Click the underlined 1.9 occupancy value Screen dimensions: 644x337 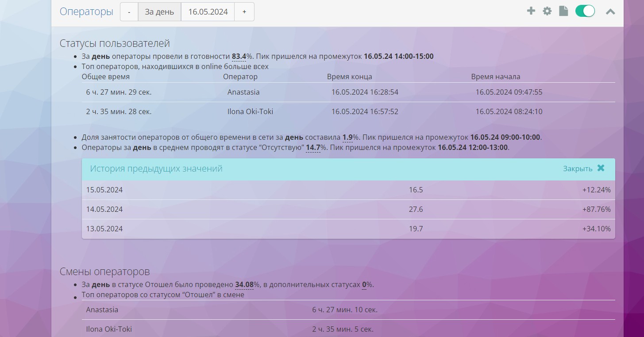tap(347, 137)
